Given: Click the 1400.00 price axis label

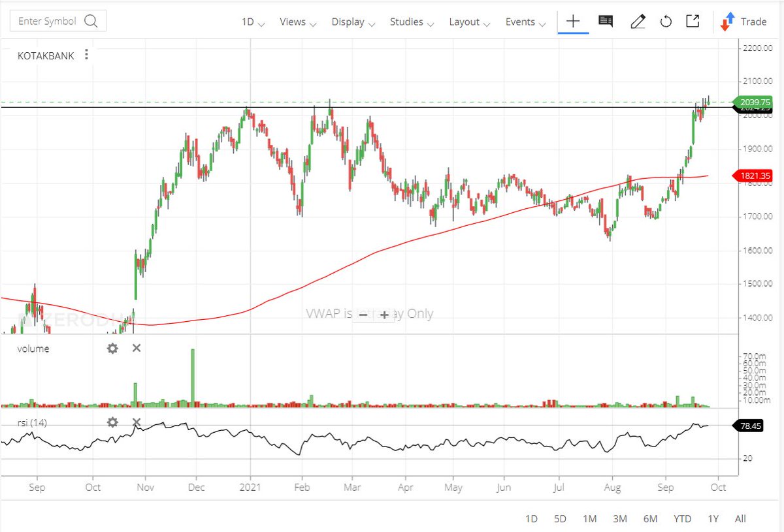Looking at the screenshot, I should [x=758, y=318].
